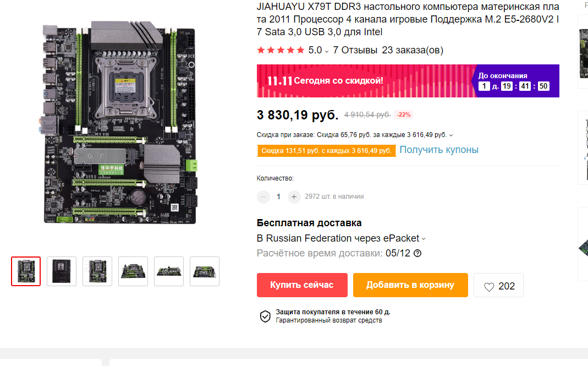Click the 'Купить сейчас' button
588x366 pixels.
tap(302, 285)
